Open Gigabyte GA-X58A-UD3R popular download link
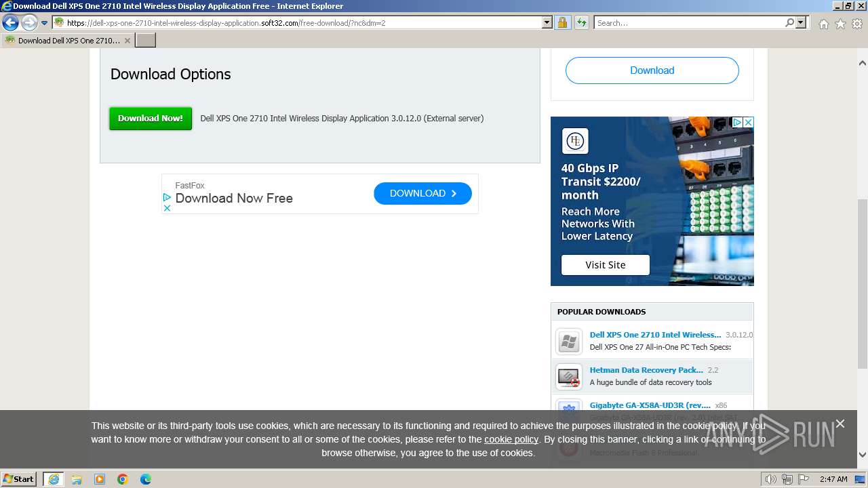This screenshot has width=868, height=488. (650, 405)
